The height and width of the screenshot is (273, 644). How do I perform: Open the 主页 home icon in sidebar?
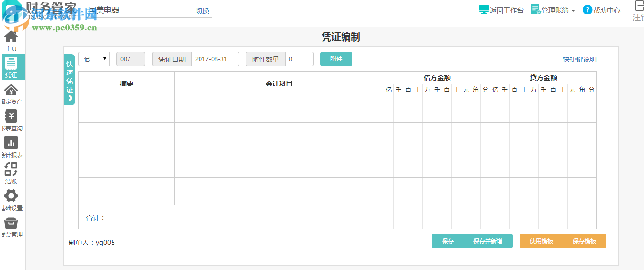(x=11, y=36)
